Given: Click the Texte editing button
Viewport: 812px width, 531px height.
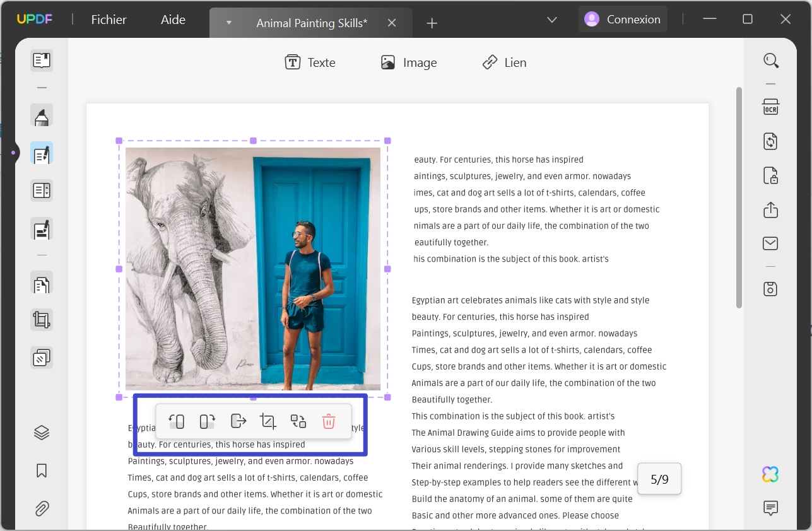Looking at the screenshot, I should [310, 62].
